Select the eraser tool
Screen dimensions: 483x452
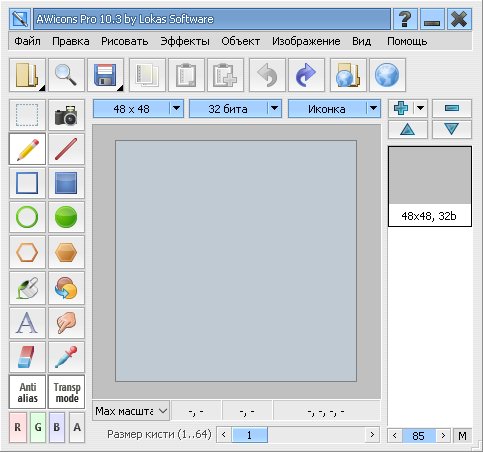27,357
